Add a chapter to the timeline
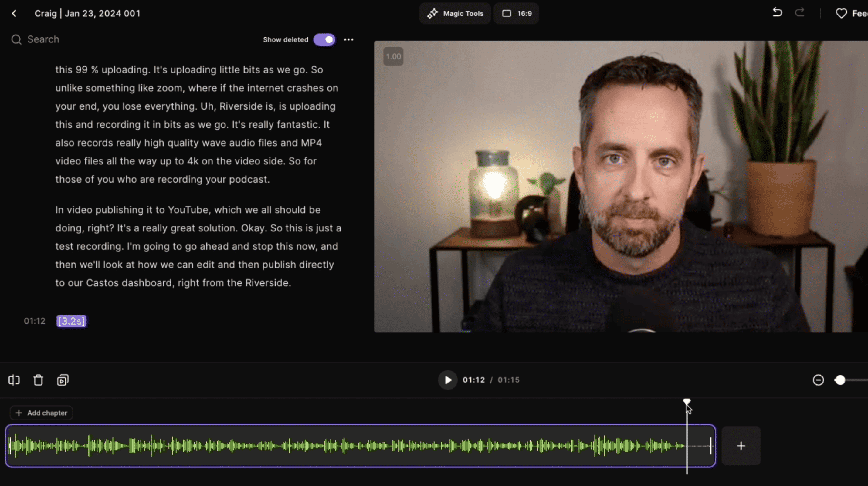Screen dimensions: 868x486 point(42,413)
